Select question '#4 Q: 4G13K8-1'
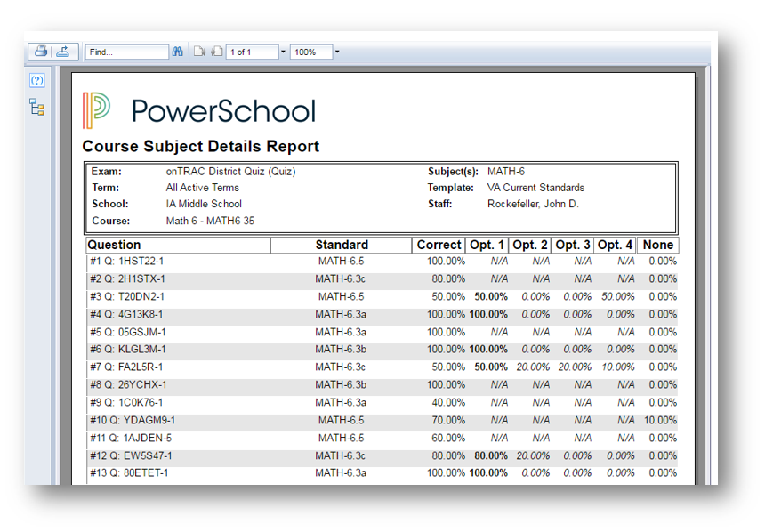Screen dimensions: 765x532 (x=126, y=314)
